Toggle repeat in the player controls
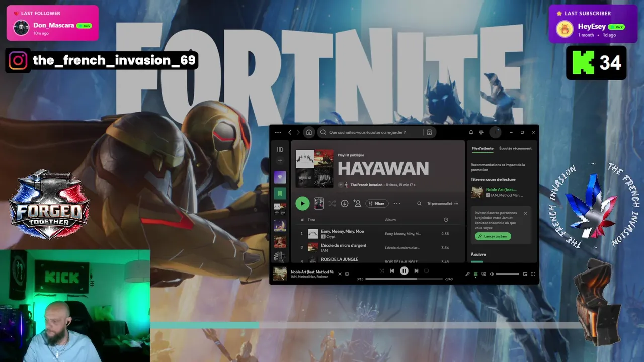 [x=426, y=270]
